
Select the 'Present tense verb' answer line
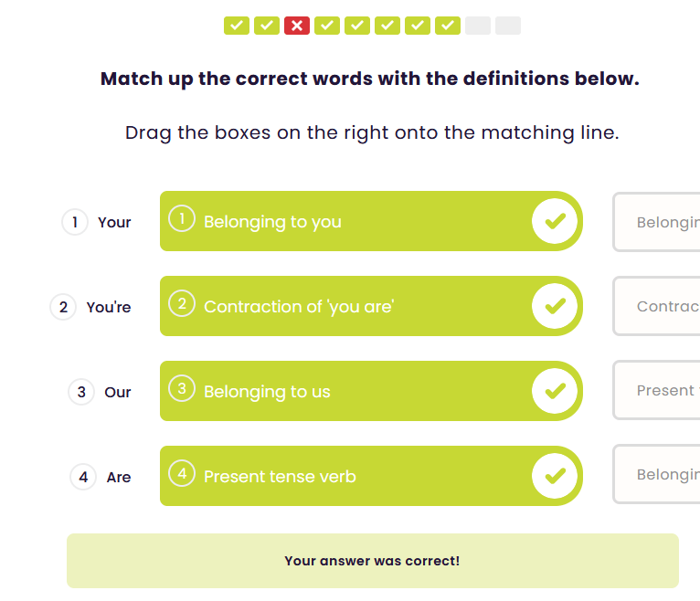tap(347, 476)
